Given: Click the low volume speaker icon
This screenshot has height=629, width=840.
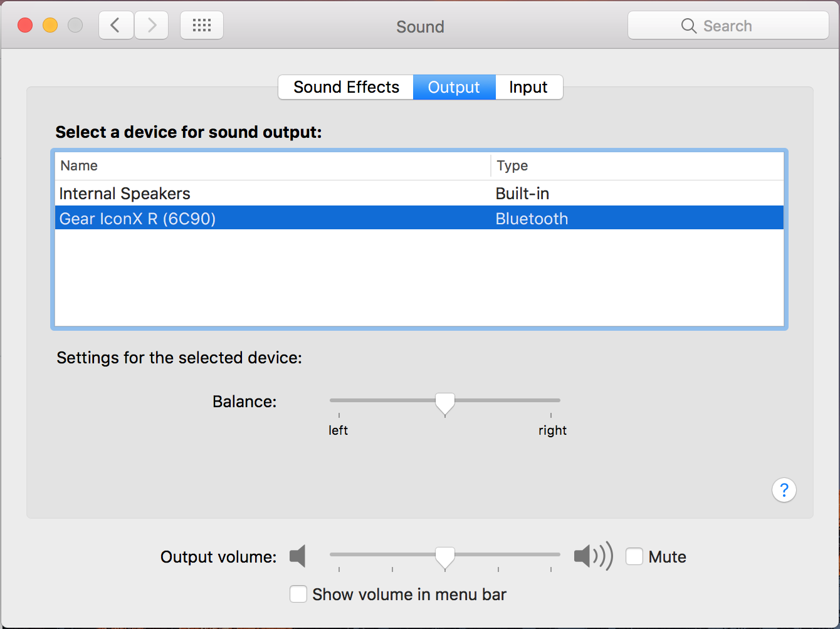Looking at the screenshot, I should coord(298,556).
